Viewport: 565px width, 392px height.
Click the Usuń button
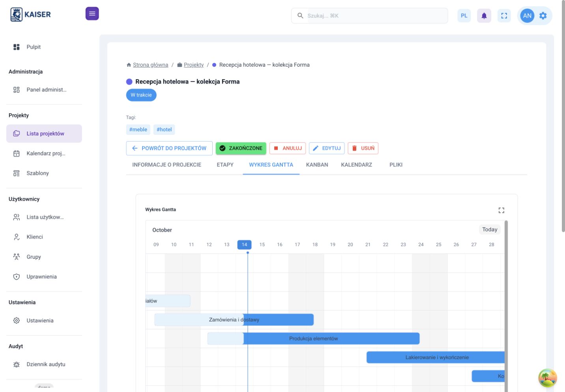pyautogui.click(x=363, y=148)
